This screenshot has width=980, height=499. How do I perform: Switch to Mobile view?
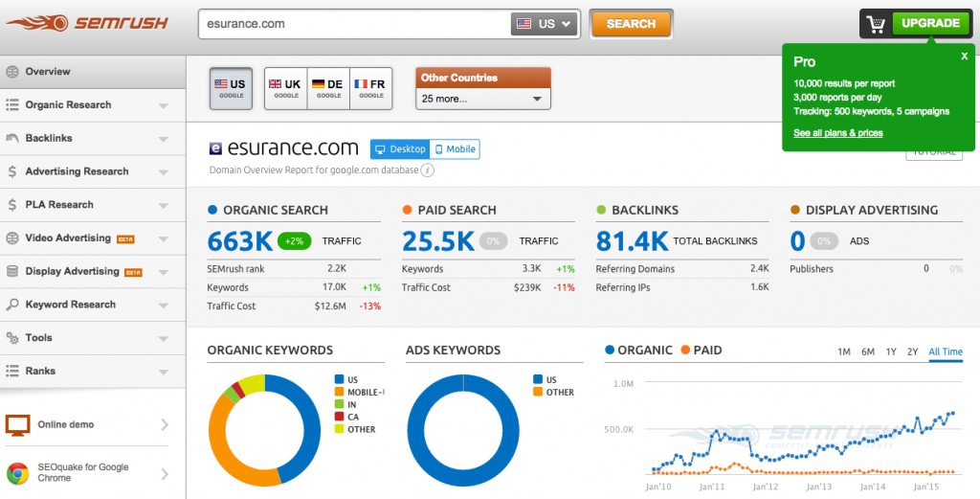455,149
